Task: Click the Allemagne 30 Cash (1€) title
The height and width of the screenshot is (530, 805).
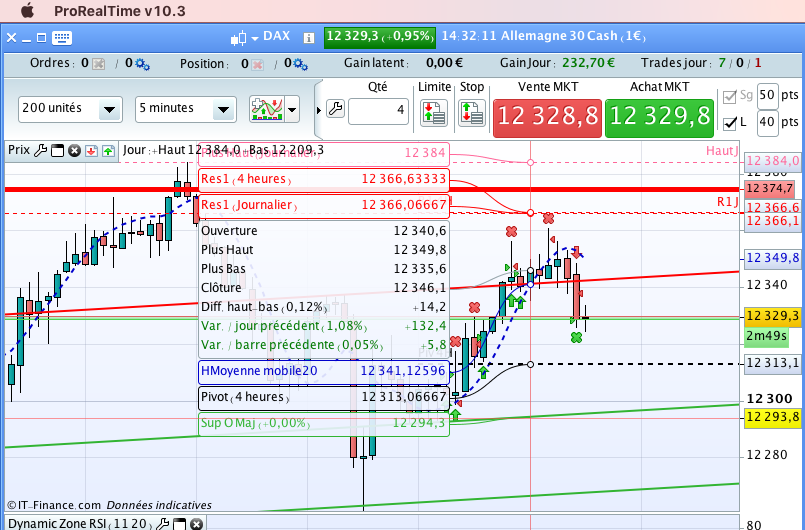Action: 573,36
